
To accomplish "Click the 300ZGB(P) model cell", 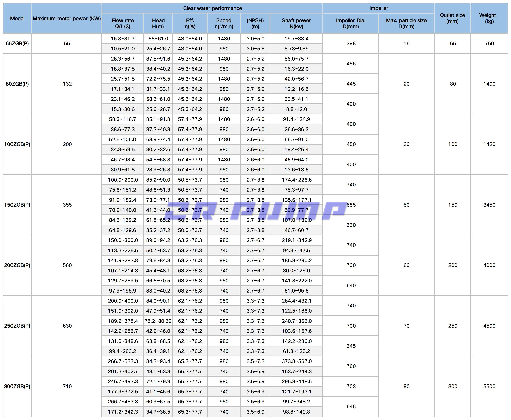I will tap(17, 386).
